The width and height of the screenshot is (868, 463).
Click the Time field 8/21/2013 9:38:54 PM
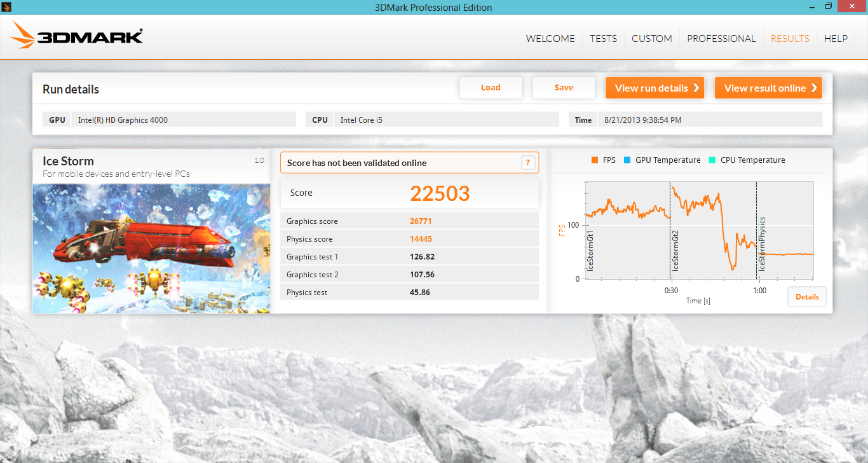point(710,120)
